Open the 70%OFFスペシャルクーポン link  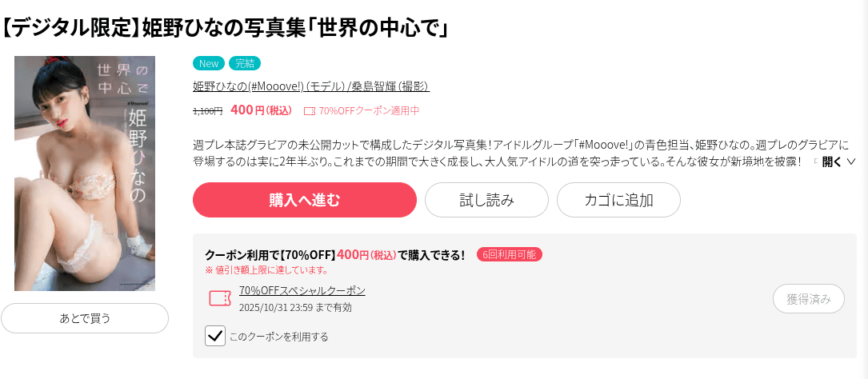[x=302, y=290]
